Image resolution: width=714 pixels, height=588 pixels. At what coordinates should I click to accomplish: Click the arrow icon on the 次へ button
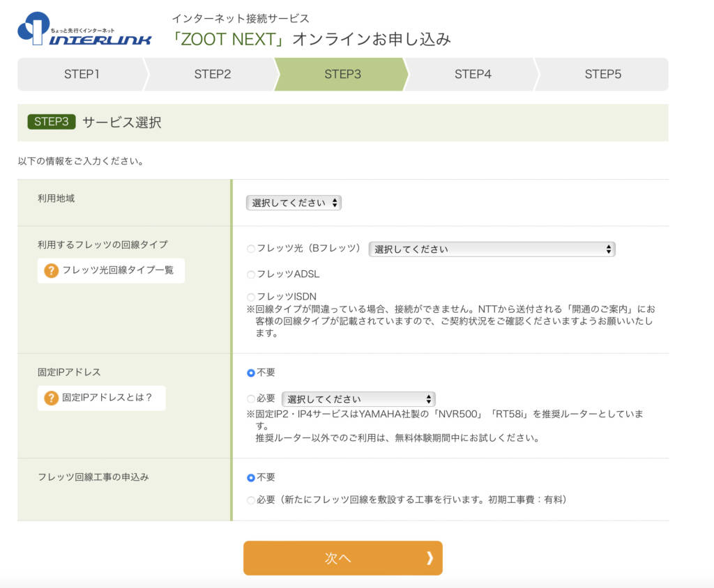pyautogui.click(x=430, y=558)
